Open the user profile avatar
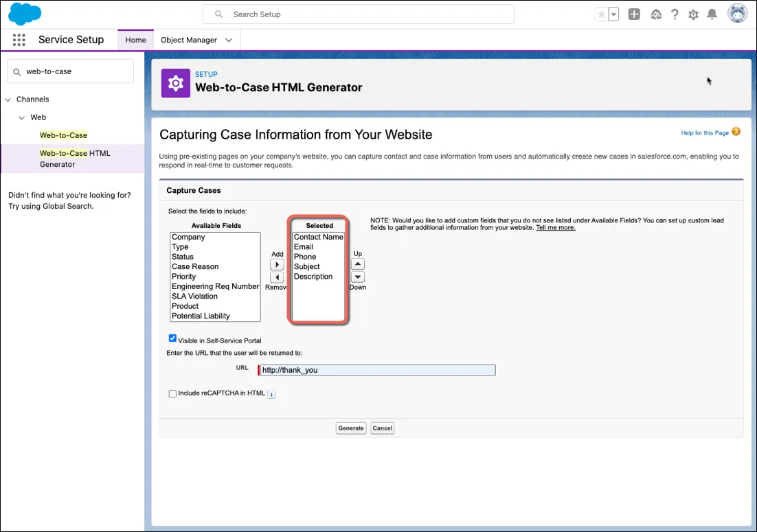 click(x=737, y=14)
